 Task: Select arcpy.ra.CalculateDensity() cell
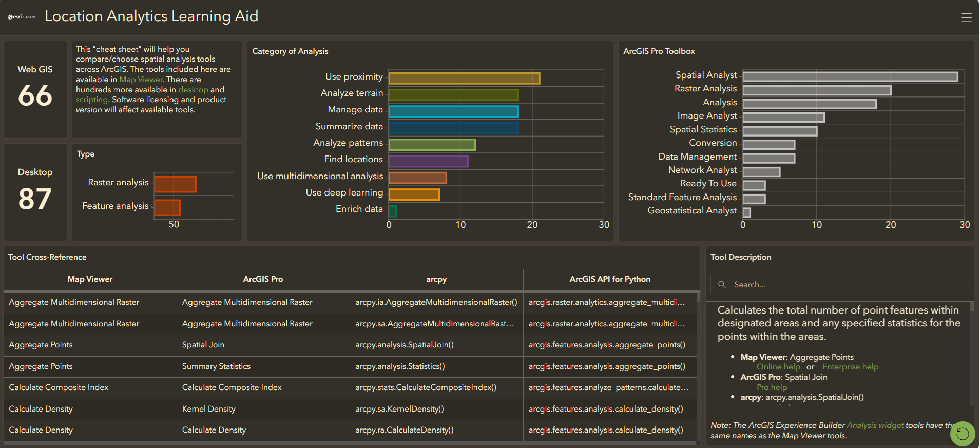pos(436,430)
